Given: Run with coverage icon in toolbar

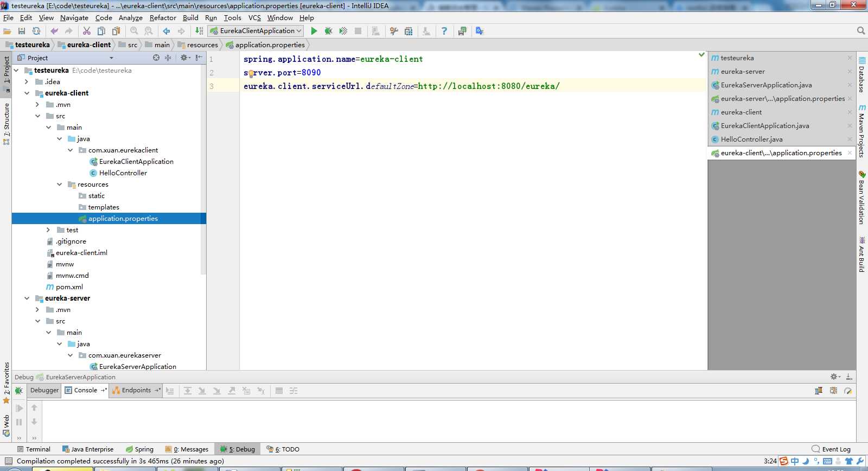Looking at the screenshot, I should click(343, 31).
